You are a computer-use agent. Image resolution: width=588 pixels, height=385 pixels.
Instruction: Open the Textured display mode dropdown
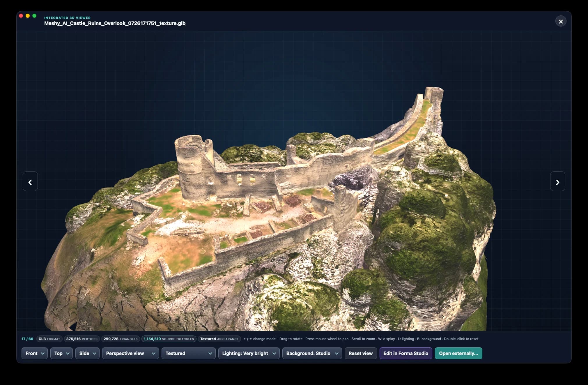[188, 353]
